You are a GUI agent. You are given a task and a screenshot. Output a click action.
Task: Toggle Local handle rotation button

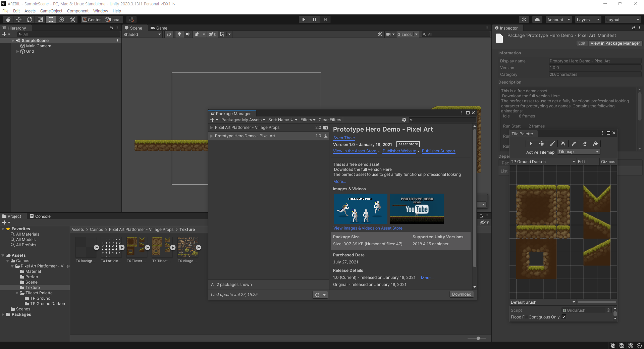tap(113, 19)
